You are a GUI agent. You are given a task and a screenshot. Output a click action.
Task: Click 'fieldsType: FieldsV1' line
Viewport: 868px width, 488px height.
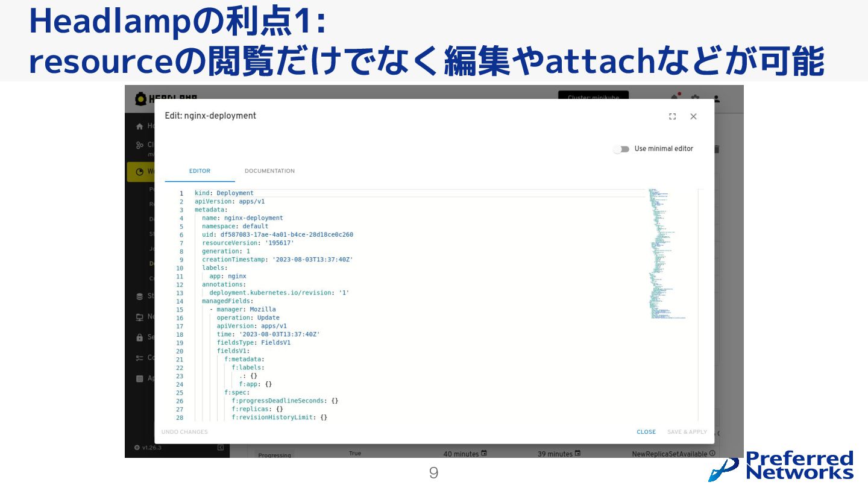pos(254,343)
